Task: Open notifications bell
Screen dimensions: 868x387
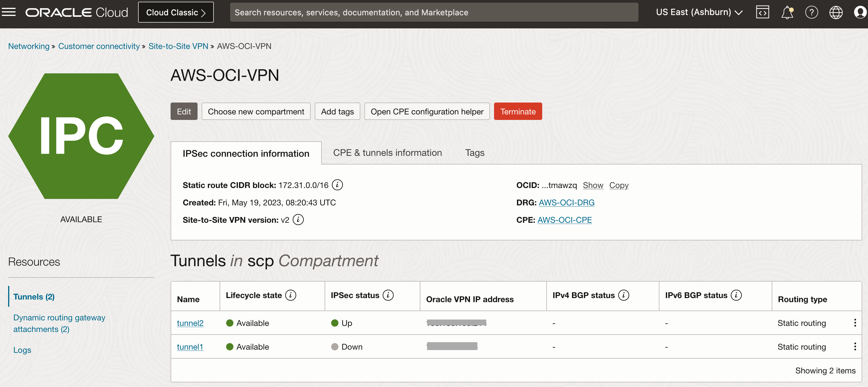Action: pyautogui.click(x=787, y=12)
